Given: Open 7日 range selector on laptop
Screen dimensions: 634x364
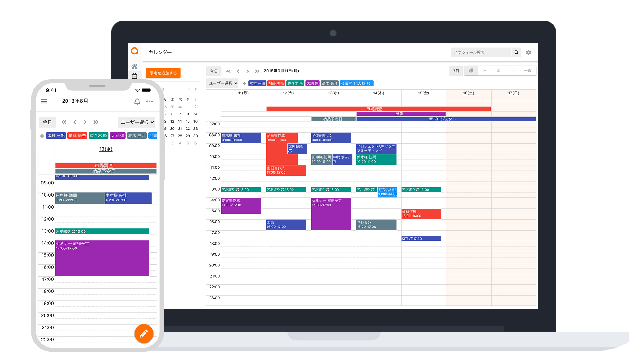Looking at the screenshot, I should 456,71.
